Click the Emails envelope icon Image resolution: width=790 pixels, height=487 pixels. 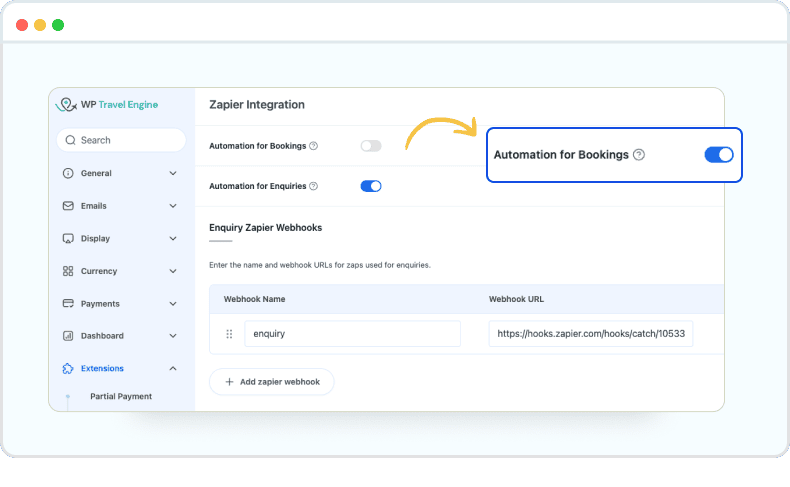[x=68, y=206]
